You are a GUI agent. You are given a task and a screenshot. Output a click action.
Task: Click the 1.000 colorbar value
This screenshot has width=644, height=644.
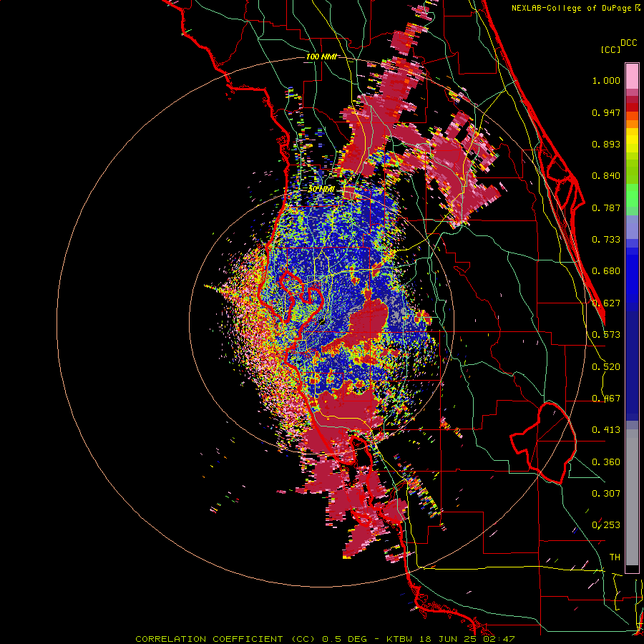606,81
